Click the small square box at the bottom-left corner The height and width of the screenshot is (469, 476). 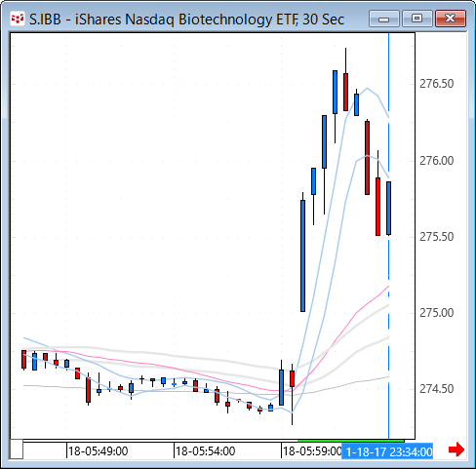click(x=17, y=449)
